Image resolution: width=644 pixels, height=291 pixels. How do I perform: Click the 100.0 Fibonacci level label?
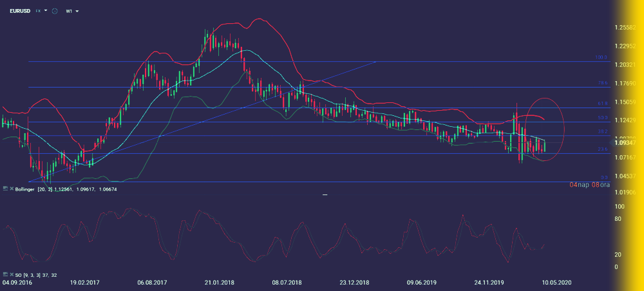click(x=600, y=57)
